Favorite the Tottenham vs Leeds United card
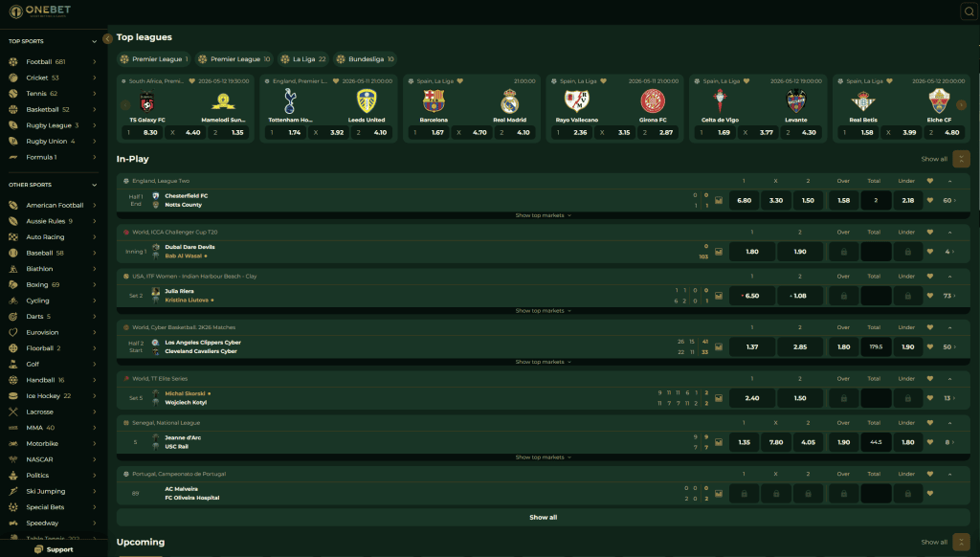This screenshot has width=980, height=557. 336,81
